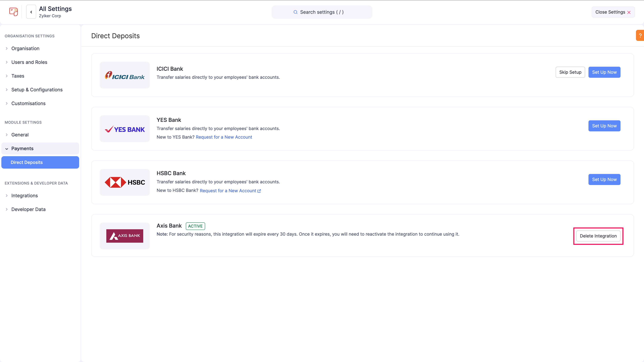Click the YES Bank logo
This screenshot has height=362, width=644.
coord(125,129)
